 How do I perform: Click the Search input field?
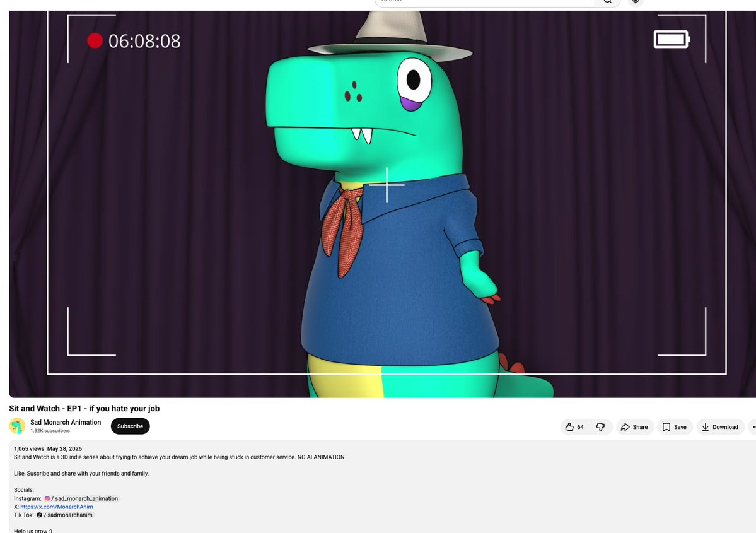(x=484, y=2)
